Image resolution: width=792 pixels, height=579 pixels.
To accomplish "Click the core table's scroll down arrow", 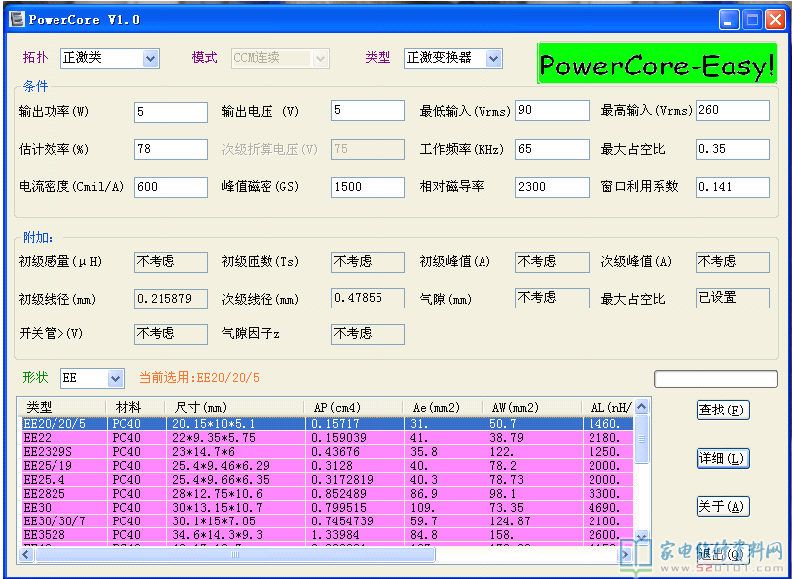I will [x=641, y=537].
